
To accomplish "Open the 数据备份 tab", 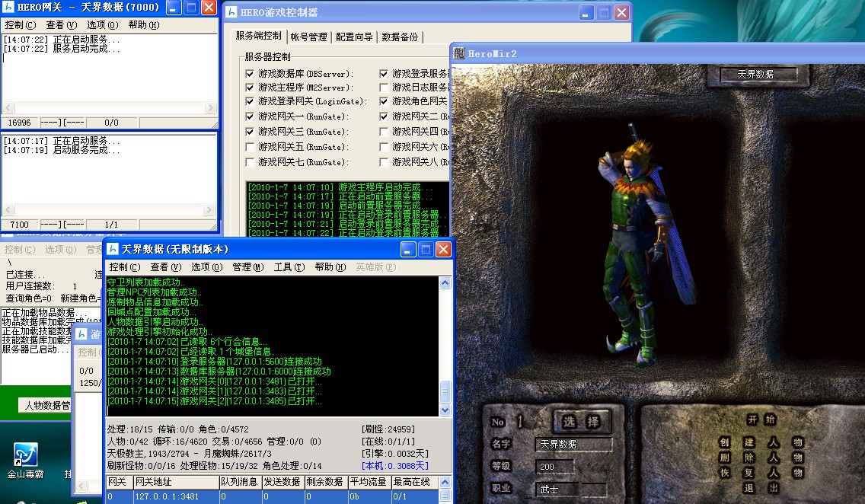I will tap(400, 37).
